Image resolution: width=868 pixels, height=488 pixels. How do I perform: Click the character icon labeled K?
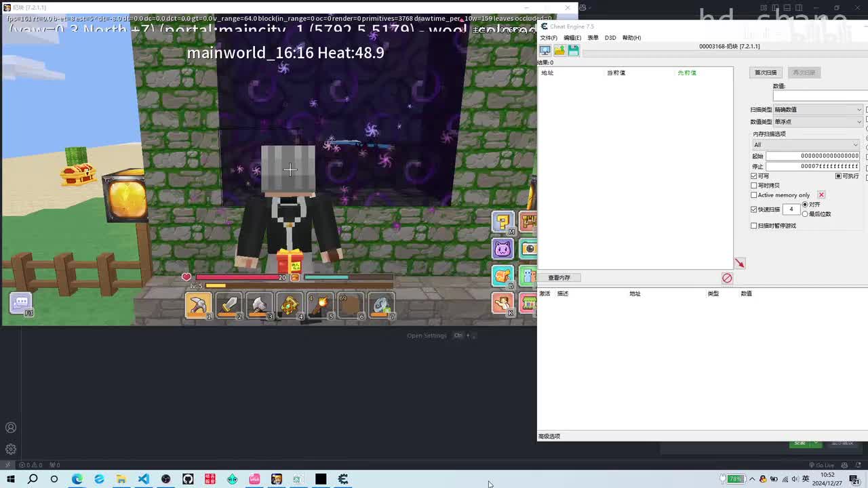pyautogui.click(x=502, y=303)
